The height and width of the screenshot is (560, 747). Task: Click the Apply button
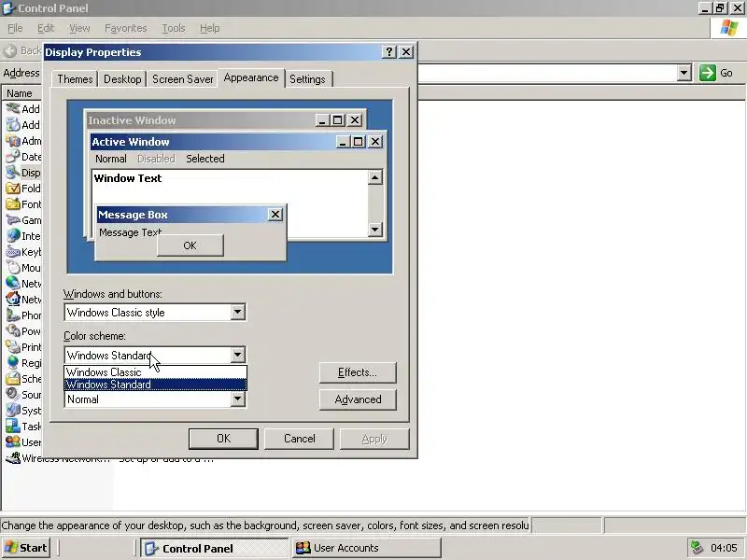pos(374,439)
